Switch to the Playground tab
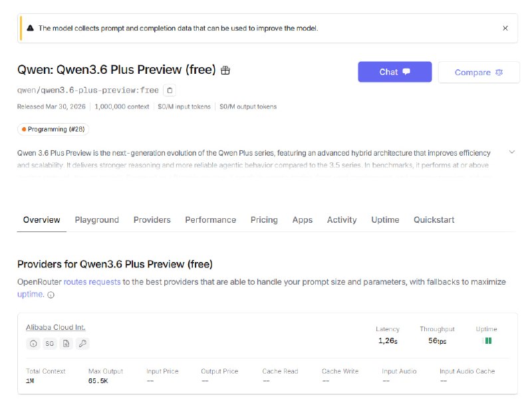 96,219
